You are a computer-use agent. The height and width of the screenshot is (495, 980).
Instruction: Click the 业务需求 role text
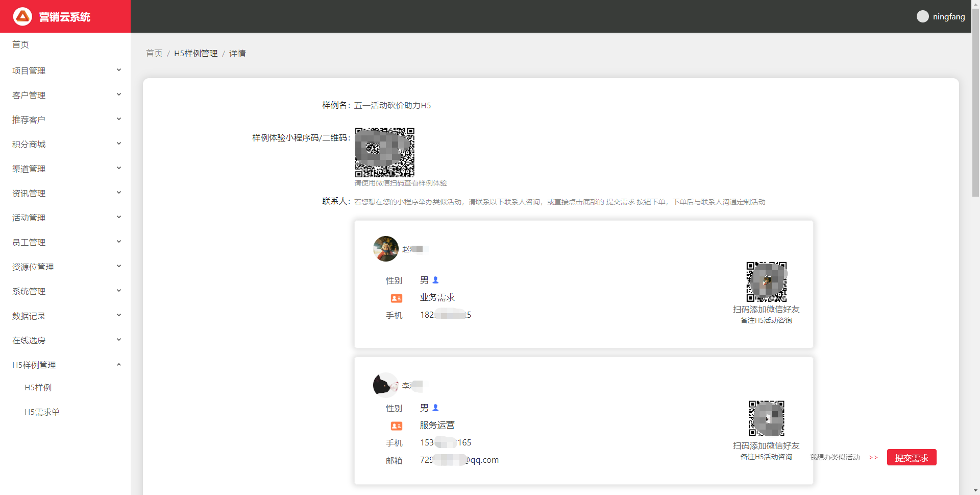click(x=437, y=297)
